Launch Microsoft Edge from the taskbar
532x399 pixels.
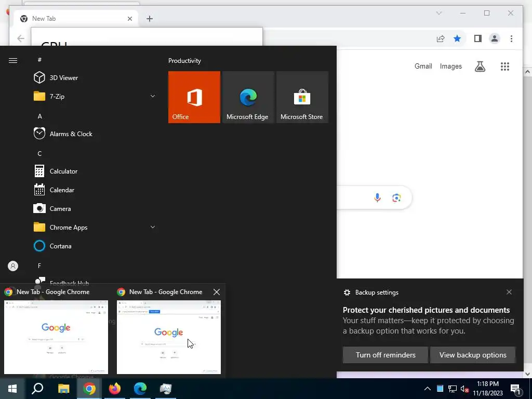[140, 389]
